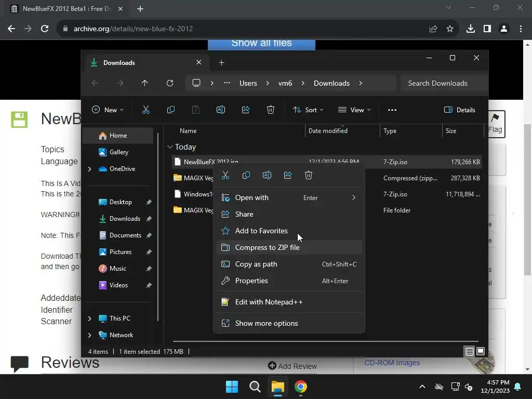The height and width of the screenshot is (399, 532).
Task: Click Chrome address bar URL
Action: [x=133, y=29]
